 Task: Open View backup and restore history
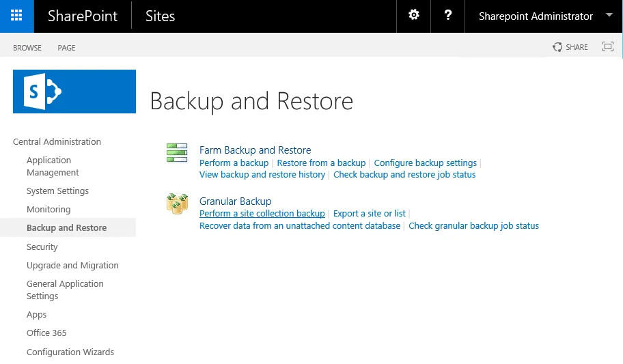coord(262,174)
